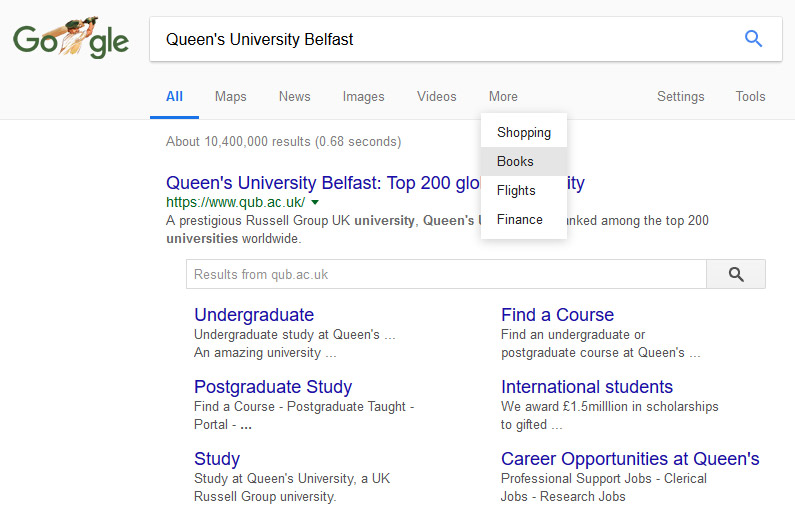Image resolution: width=795 pixels, height=516 pixels.
Task: Open the Postgraduate Study sitelink
Action: [273, 387]
